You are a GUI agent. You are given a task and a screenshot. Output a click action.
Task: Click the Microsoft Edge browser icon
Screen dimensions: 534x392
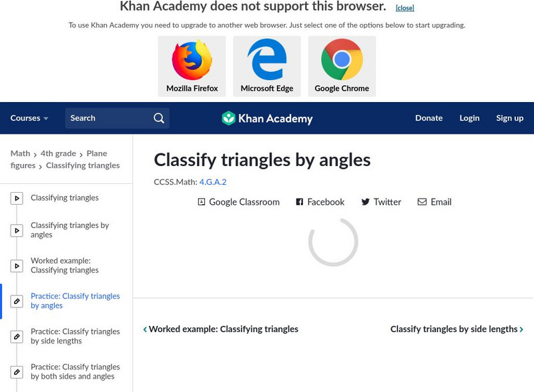pyautogui.click(x=267, y=61)
